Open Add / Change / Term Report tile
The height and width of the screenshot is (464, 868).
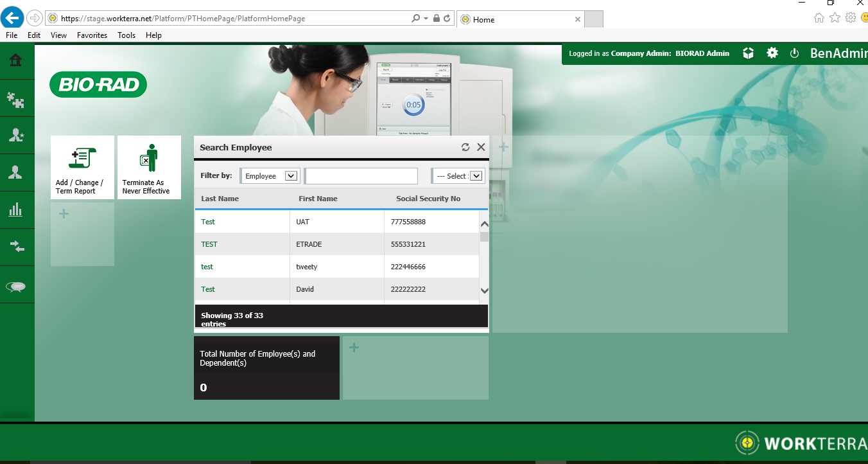tap(82, 168)
